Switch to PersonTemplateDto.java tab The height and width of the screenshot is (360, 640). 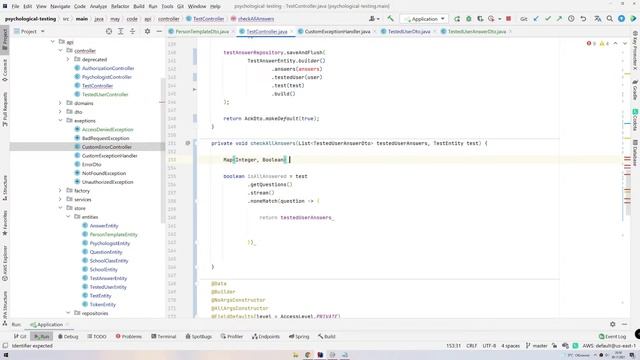(202, 31)
